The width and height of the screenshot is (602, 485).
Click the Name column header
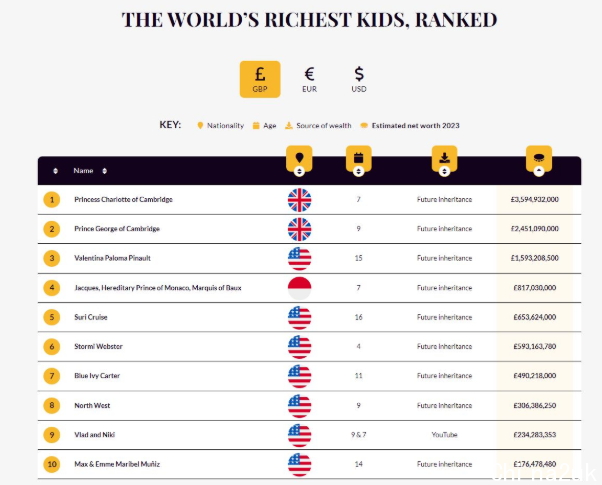(83, 171)
